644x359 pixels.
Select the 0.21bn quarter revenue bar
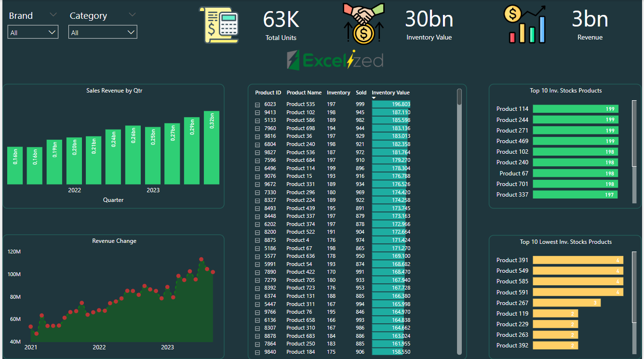[x=94, y=160]
